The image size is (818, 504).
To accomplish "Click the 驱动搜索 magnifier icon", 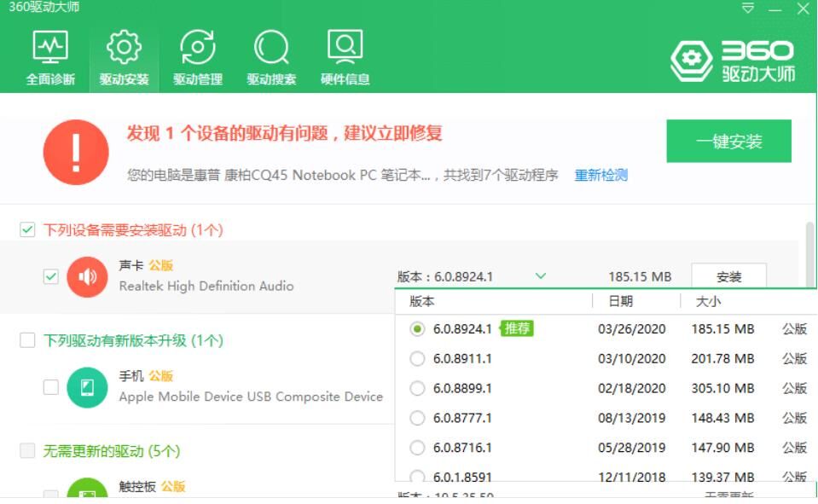I will coord(271,49).
